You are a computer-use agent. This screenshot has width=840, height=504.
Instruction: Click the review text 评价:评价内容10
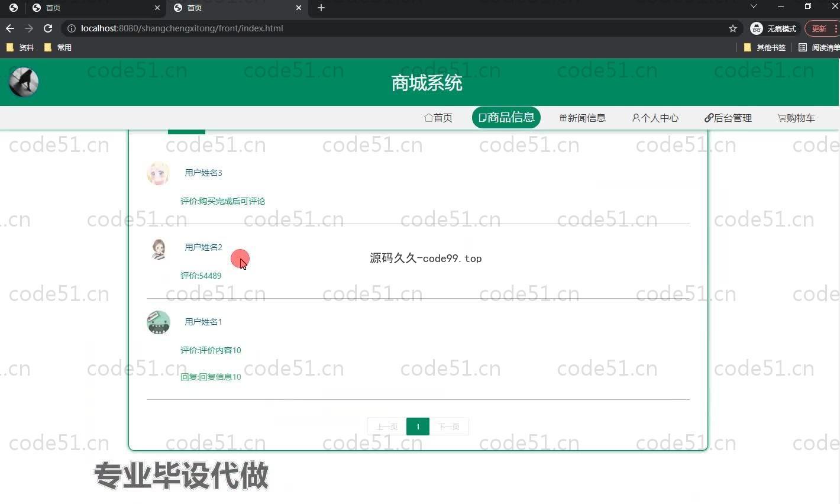coord(211,350)
